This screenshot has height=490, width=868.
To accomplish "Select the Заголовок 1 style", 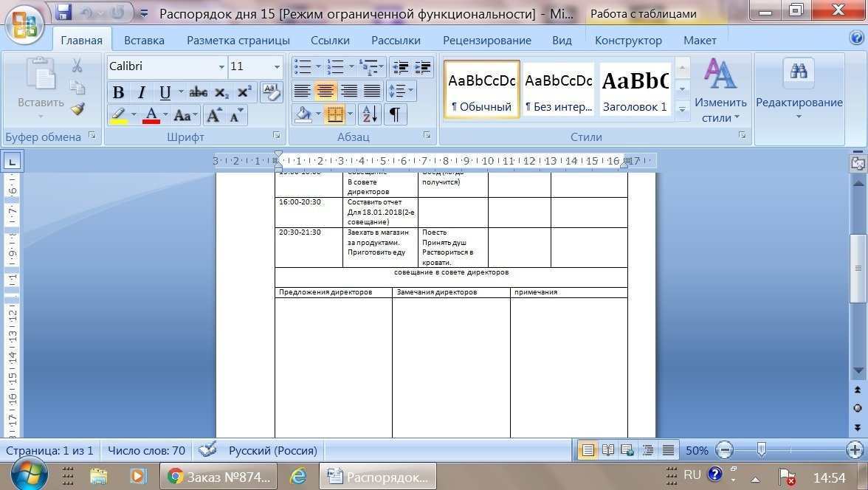I will point(634,89).
